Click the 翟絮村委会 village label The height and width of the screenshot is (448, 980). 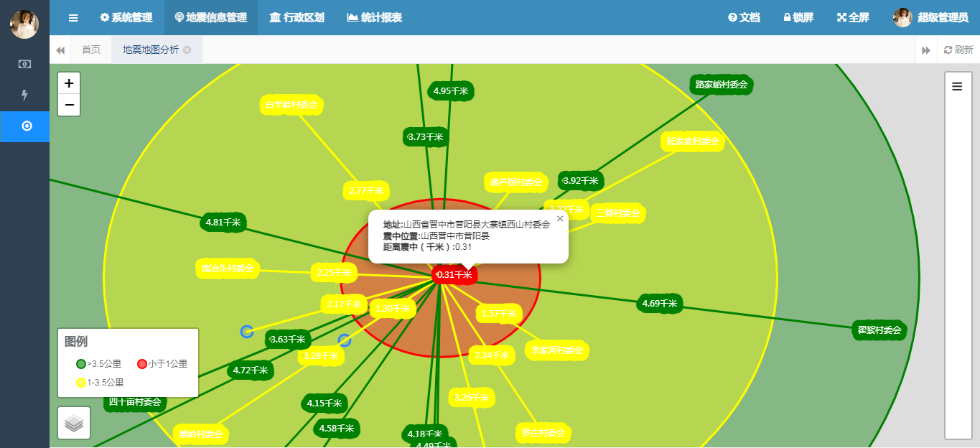[879, 330]
